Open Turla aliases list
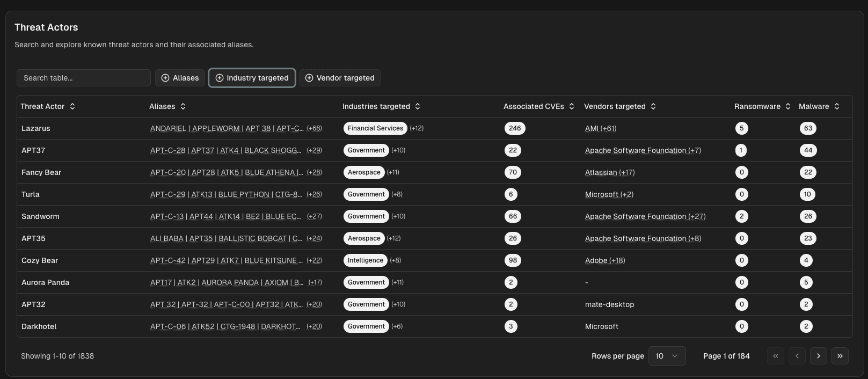Viewport: 868px width, 379px height. pyautogui.click(x=226, y=194)
